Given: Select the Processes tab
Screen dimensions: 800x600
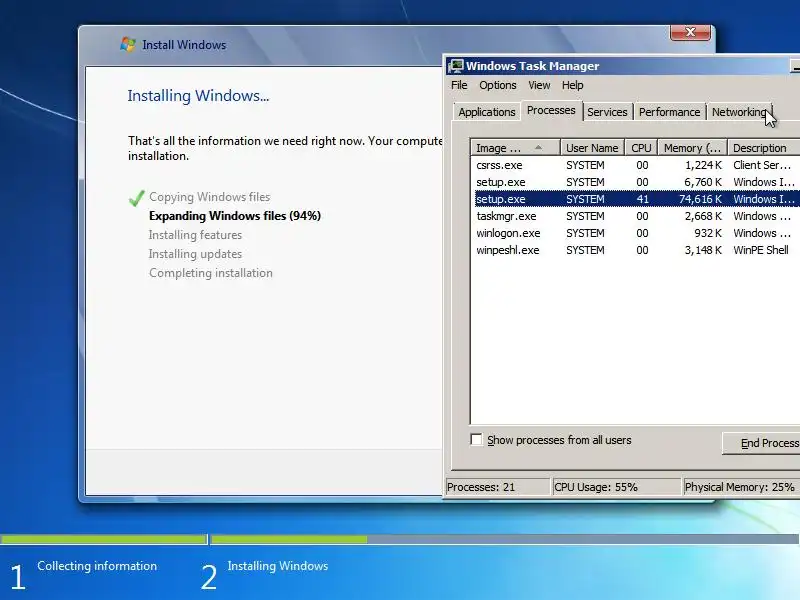Looking at the screenshot, I should click(551, 110).
